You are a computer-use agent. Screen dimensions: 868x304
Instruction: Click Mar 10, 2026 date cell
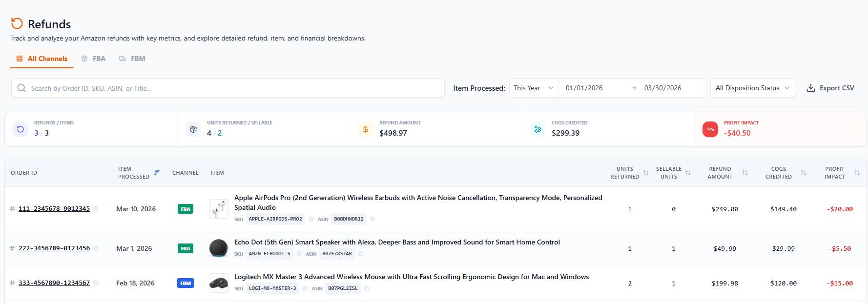pos(136,209)
